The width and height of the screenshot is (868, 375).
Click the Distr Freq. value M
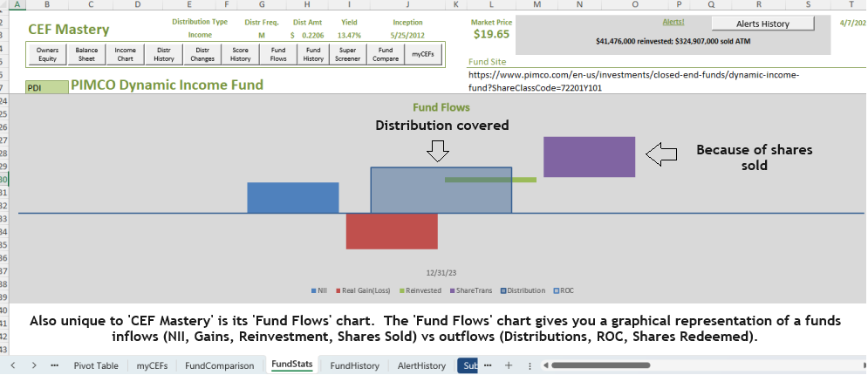pyautogui.click(x=262, y=35)
